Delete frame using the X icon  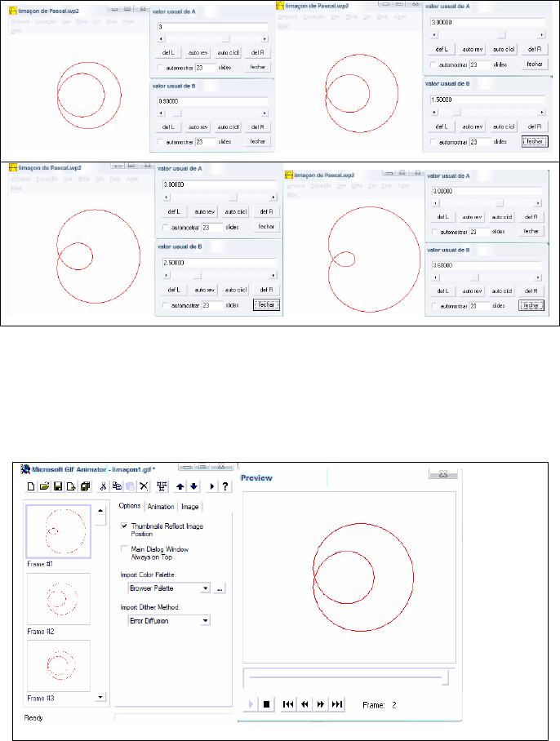[144, 486]
